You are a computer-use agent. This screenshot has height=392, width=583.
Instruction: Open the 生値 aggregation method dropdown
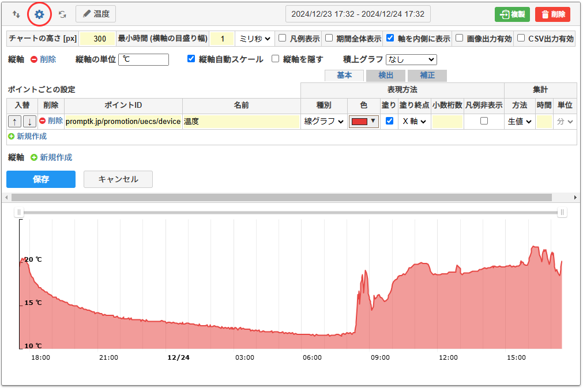(x=520, y=122)
